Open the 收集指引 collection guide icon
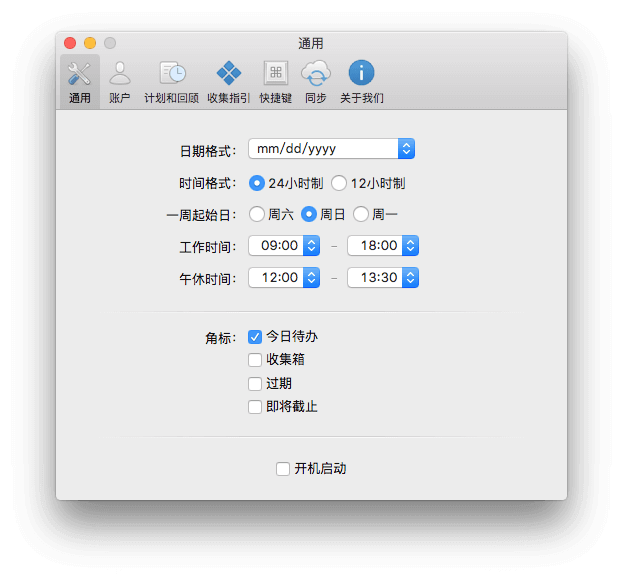 [229, 74]
